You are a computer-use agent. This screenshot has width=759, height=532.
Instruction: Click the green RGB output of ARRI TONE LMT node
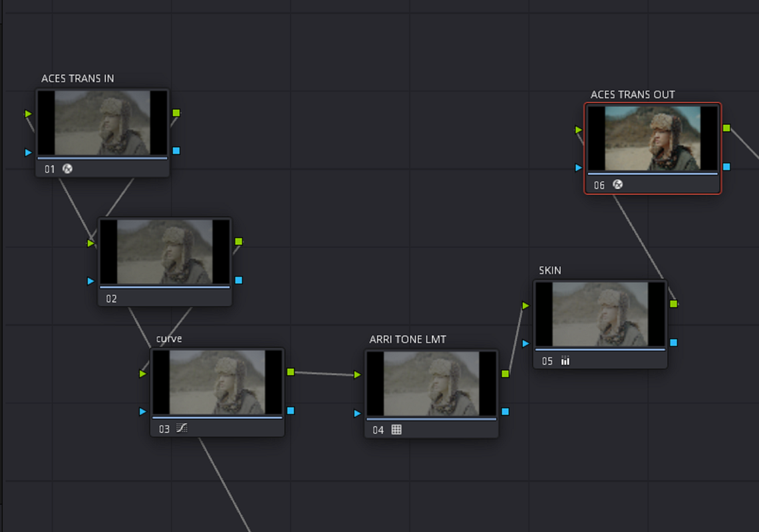coord(506,374)
